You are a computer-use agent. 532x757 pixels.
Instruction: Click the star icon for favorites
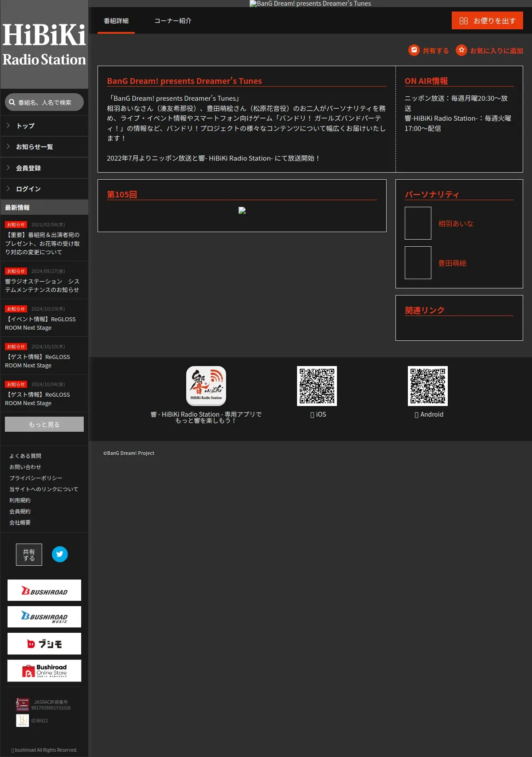(x=462, y=50)
